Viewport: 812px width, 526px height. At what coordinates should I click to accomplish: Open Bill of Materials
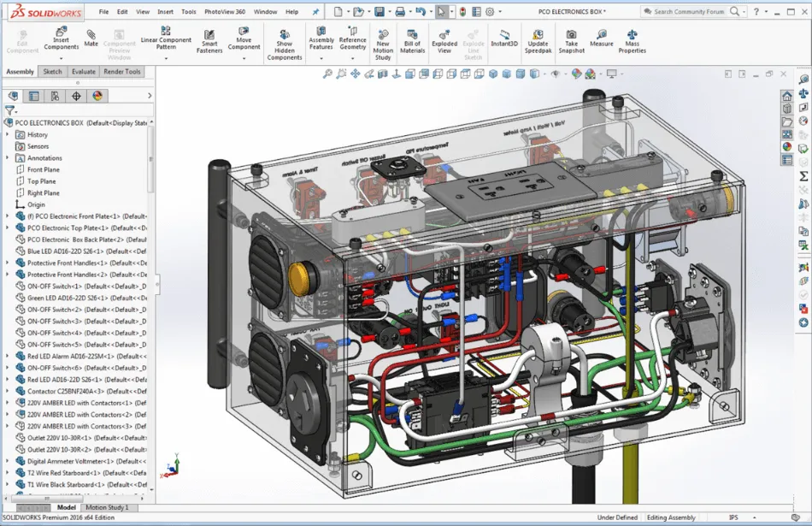412,41
